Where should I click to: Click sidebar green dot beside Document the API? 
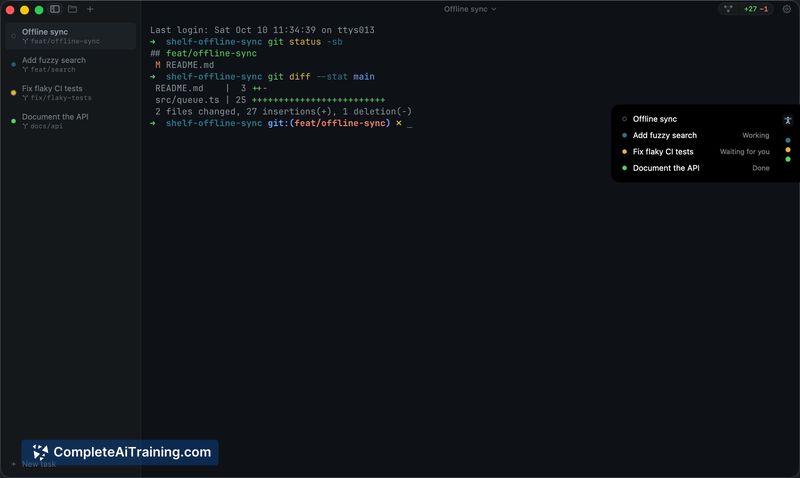(x=13, y=121)
